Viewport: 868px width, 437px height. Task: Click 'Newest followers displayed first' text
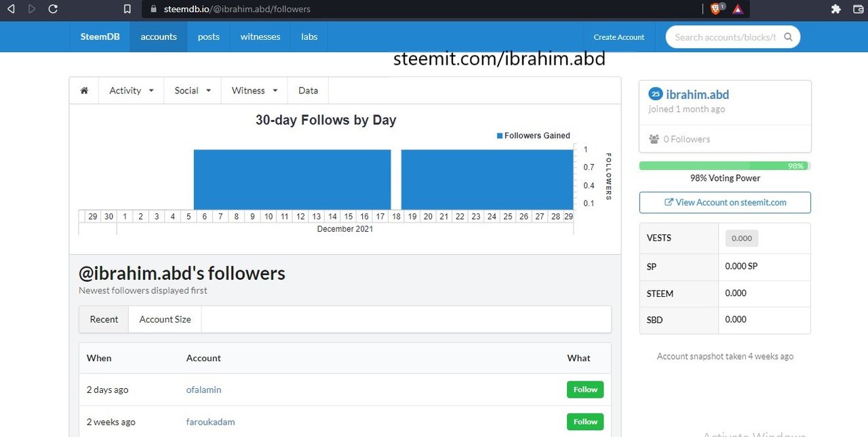[x=143, y=290]
